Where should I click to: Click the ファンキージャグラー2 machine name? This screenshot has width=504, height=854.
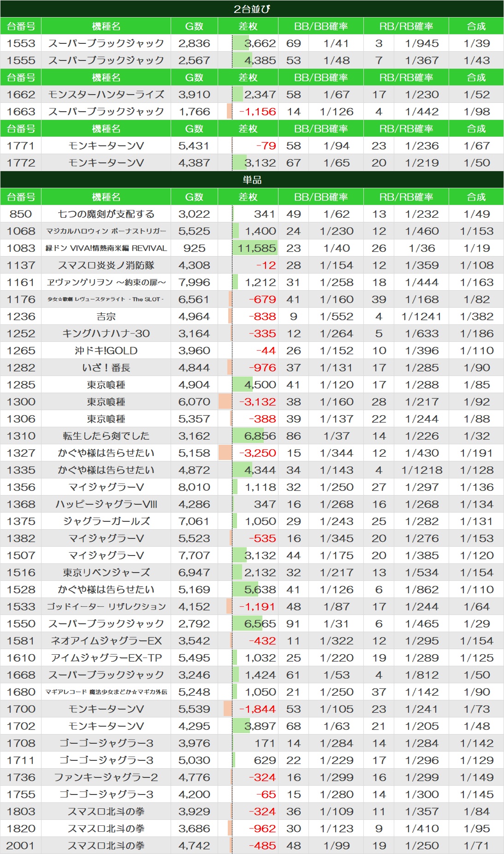(106, 777)
